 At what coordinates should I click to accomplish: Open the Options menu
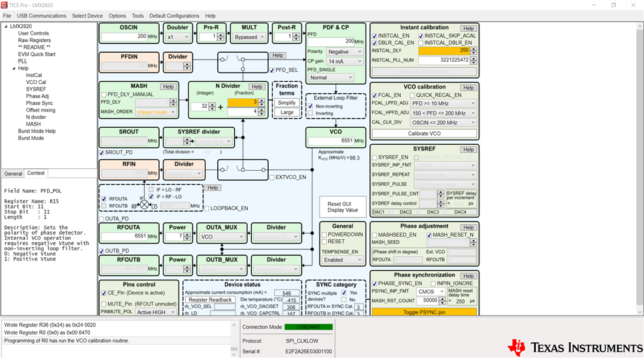(117, 16)
